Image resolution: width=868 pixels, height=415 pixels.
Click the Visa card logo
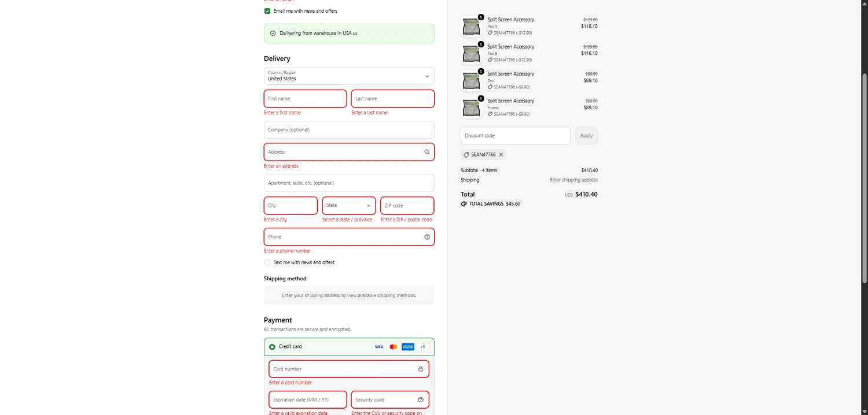point(378,347)
